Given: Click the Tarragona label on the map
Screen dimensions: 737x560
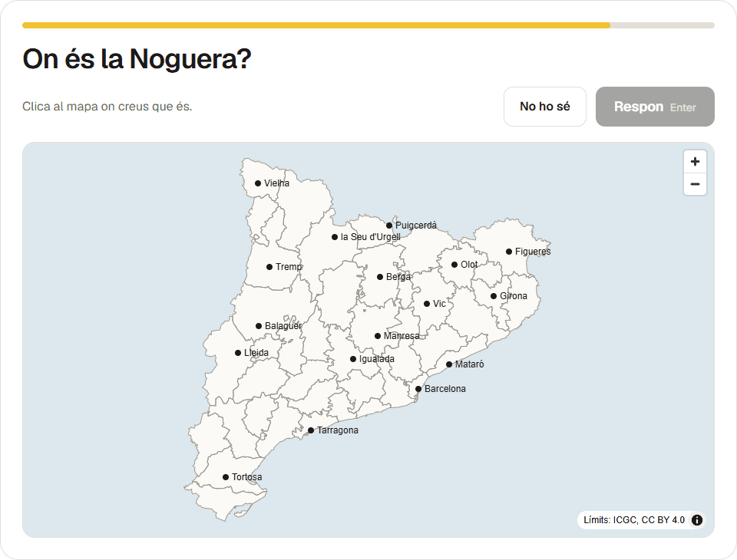Looking at the screenshot, I should tap(338, 430).
